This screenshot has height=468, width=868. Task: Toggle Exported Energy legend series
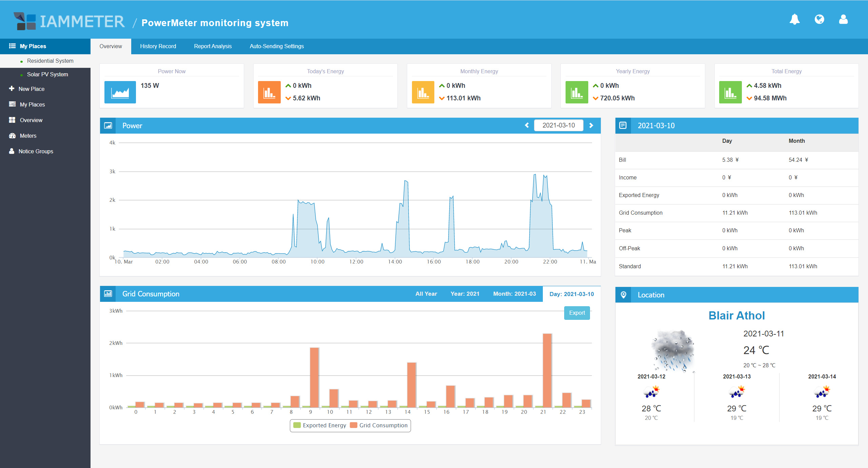[x=320, y=425]
